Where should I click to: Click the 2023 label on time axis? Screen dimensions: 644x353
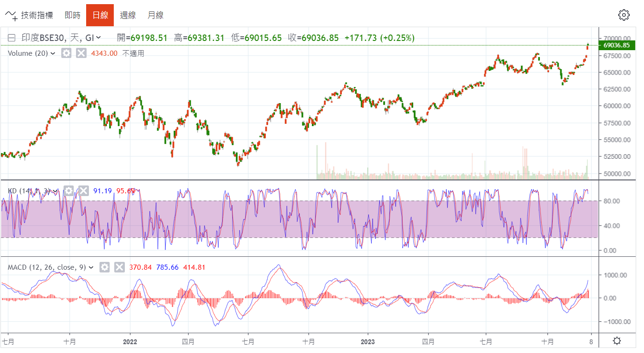click(368, 341)
